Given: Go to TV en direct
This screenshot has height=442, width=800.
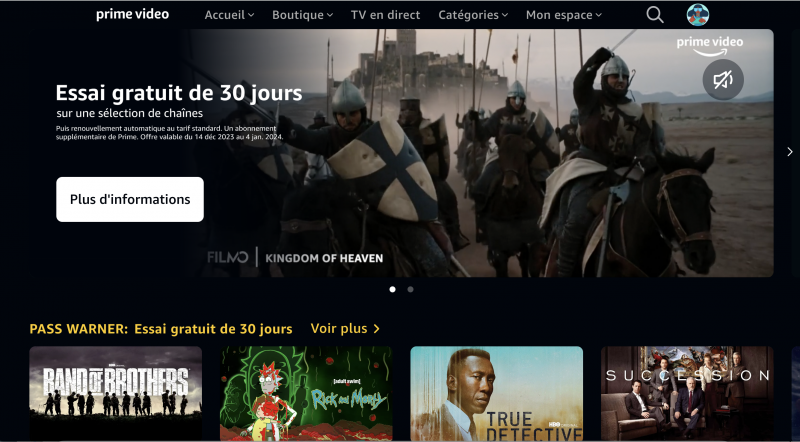Looking at the screenshot, I should tap(386, 15).
